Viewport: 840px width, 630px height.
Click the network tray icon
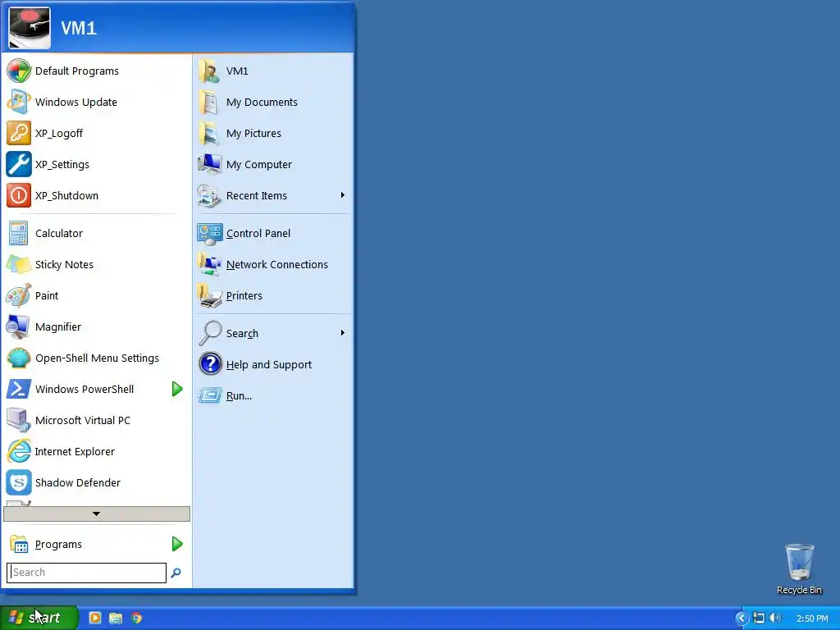(x=759, y=619)
